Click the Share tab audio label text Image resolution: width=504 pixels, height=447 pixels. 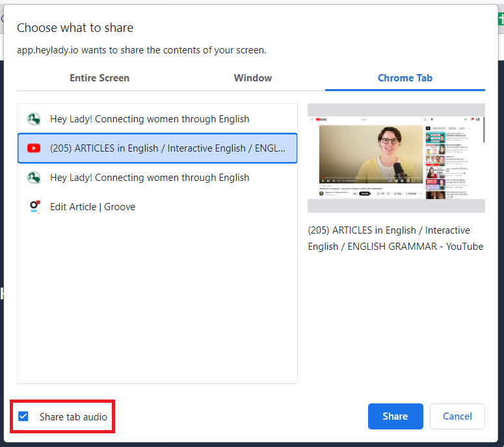pyautogui.click(x=73, y=417)
